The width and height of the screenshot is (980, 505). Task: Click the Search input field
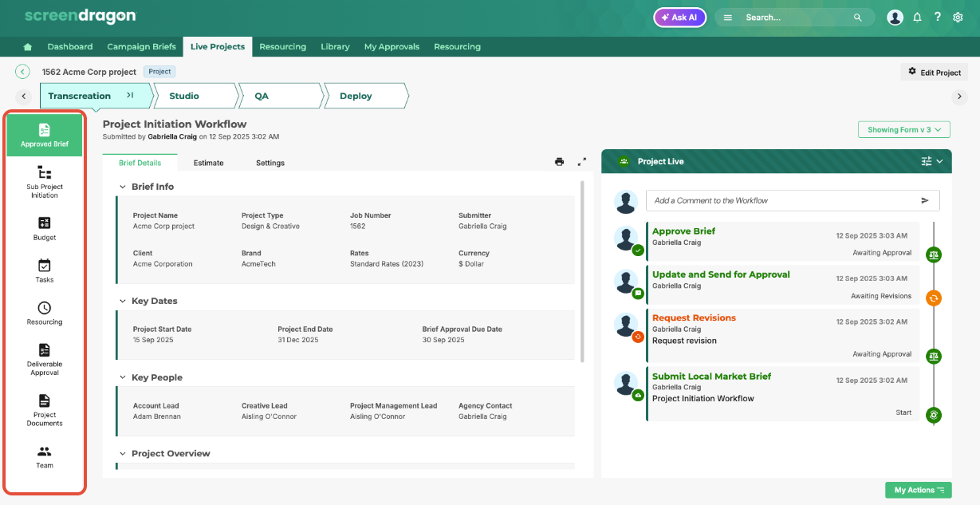tap(797, 18)
